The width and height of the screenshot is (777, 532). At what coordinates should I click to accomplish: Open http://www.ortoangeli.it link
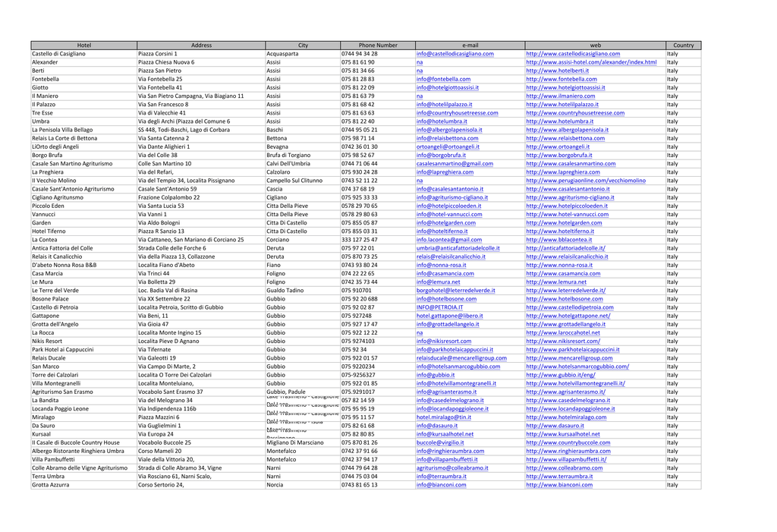558,146
